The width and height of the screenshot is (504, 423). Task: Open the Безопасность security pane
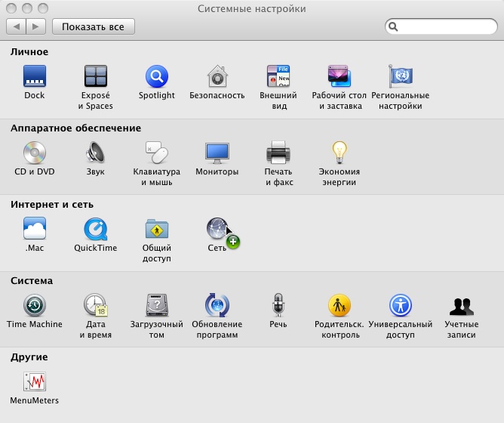[x=217, y=76]
